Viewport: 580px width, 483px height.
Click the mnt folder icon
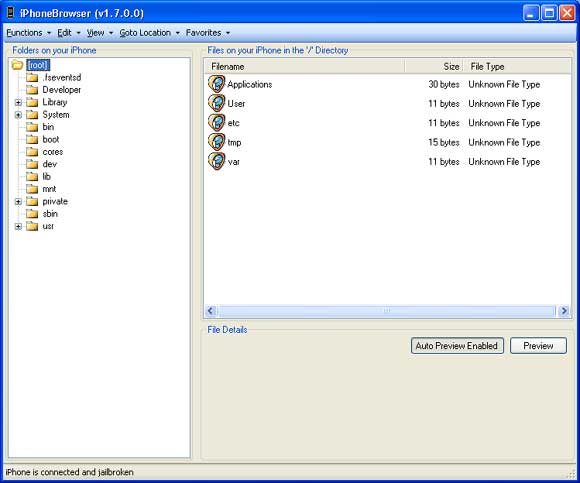click(32, 189)
